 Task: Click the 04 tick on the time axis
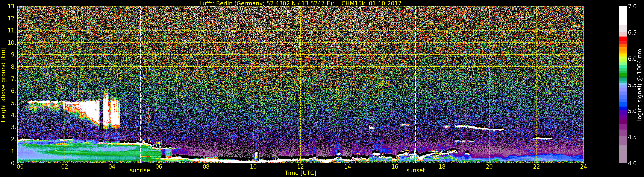(112, 167)
